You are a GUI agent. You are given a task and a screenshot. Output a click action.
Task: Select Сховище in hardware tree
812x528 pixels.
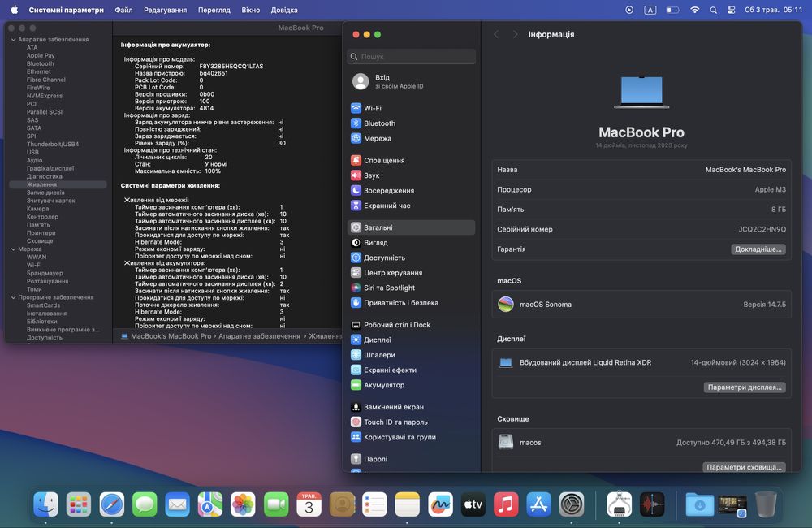(40, 241)
